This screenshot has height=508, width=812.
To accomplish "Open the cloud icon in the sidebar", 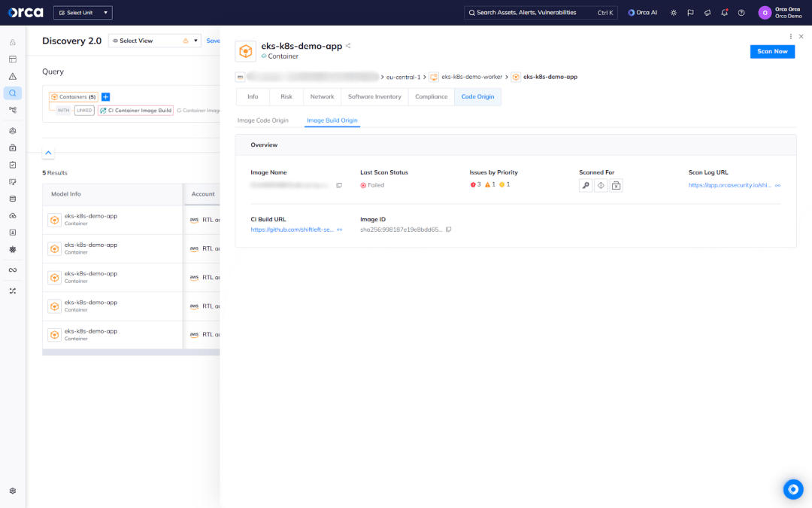I will 13,216.
